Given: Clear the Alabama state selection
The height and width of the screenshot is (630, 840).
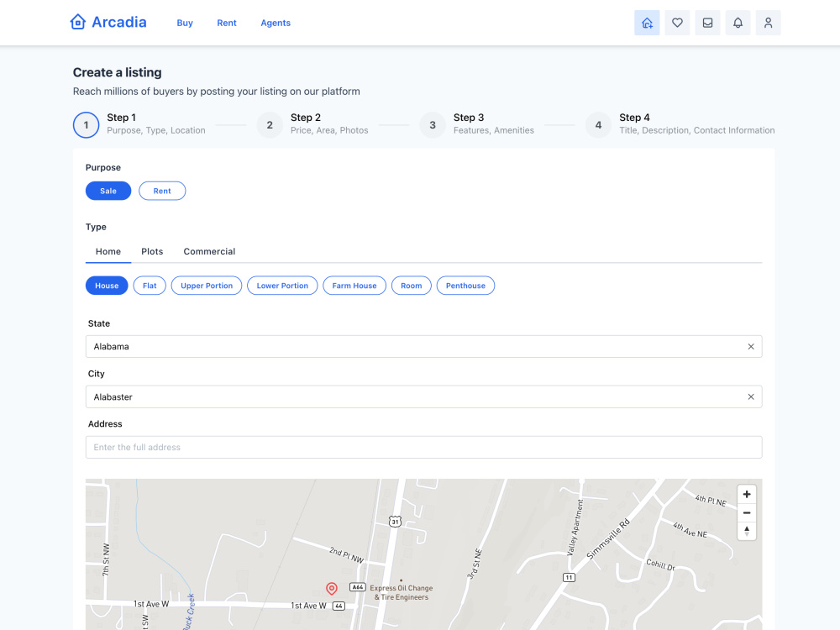Looking at the screenshot, I should tap(750, 347).
